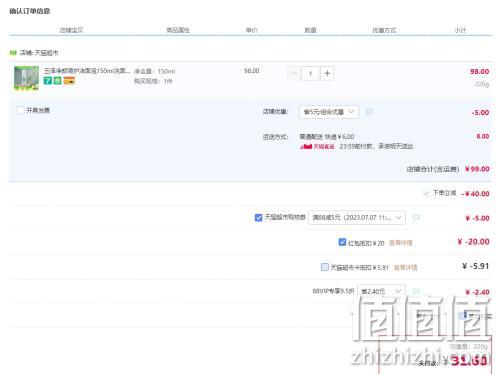Click the subtotal price 98.00 in red

pos(480,71)
